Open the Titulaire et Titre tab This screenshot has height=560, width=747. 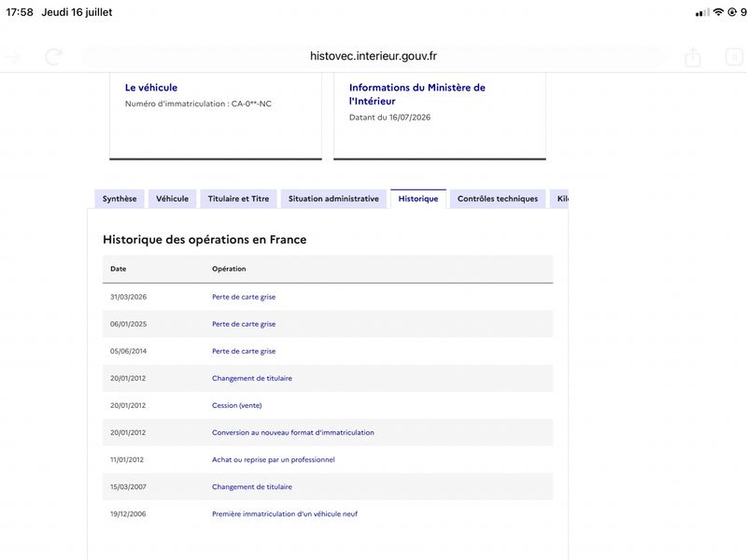[238, 199]
